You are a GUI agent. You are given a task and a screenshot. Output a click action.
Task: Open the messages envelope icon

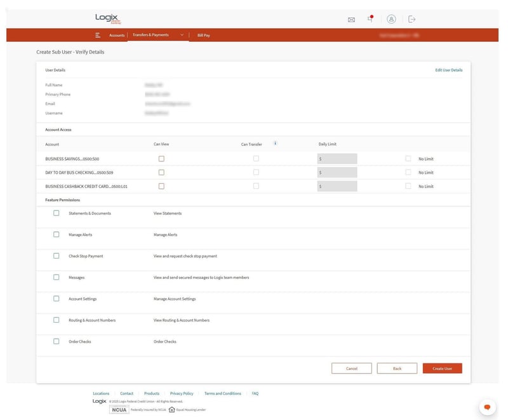[x=351, y=20]
